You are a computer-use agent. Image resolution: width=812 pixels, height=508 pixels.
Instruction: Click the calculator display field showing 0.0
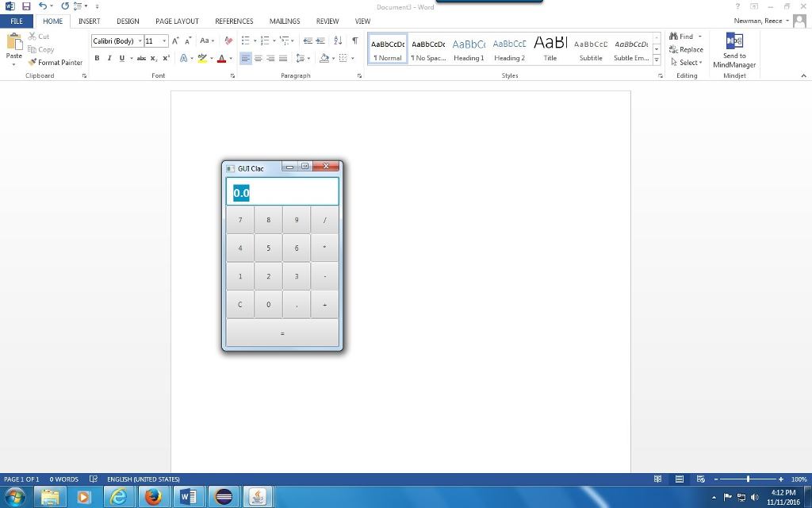pos(283,192)
